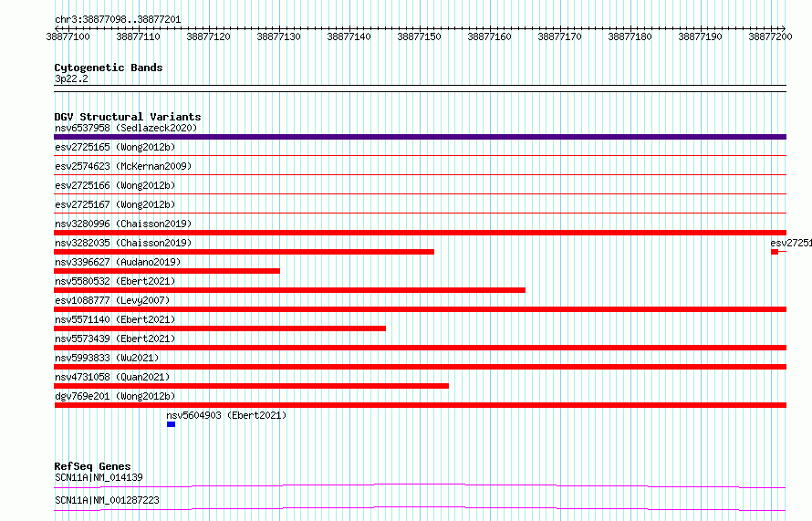Open the esv2725165 (Wong2012b) variant label
Image resolution: width=812 pixels, height=521 pixels.
115,147
